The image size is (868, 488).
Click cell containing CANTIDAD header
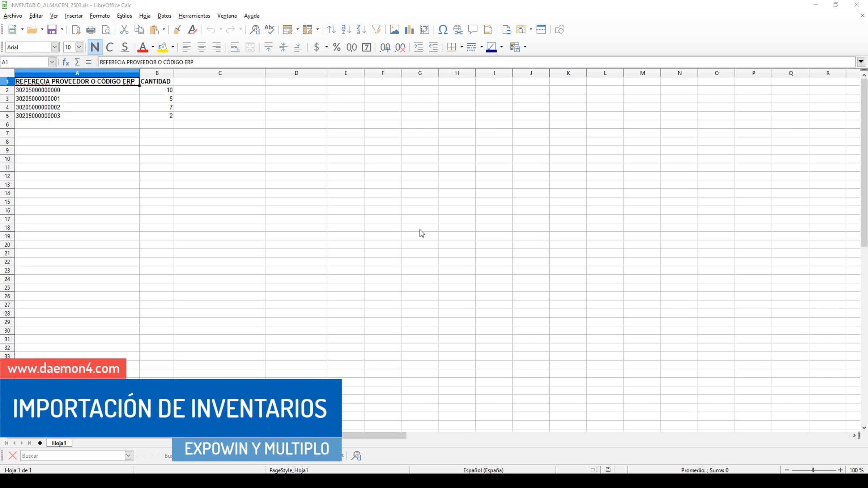tap(156, 82)
